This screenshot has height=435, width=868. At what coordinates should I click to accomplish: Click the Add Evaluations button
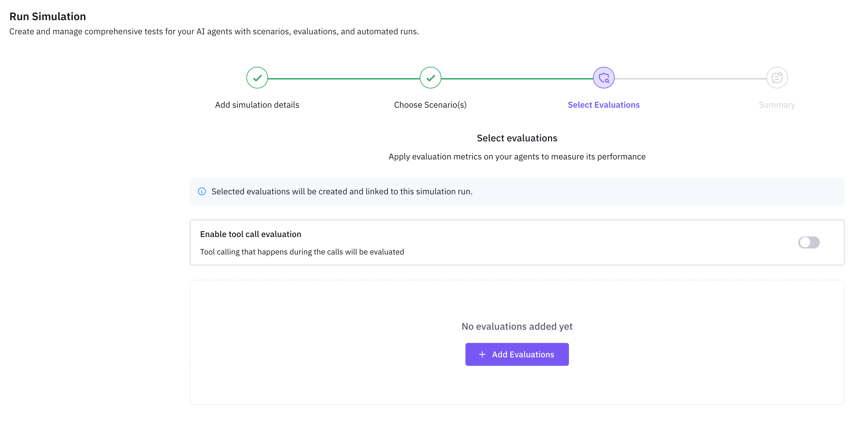pos(517,354)
